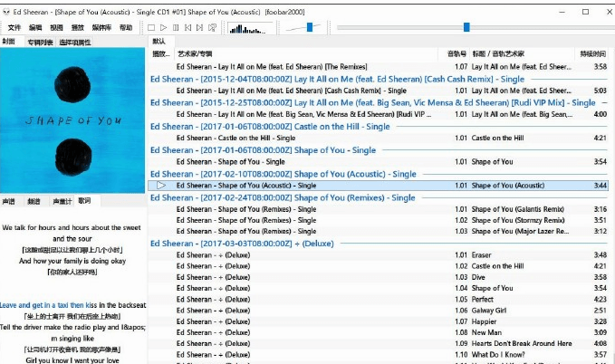Select group header Shape of You (Remixes) - Single
615x364 pixels.
click(379, 197)
